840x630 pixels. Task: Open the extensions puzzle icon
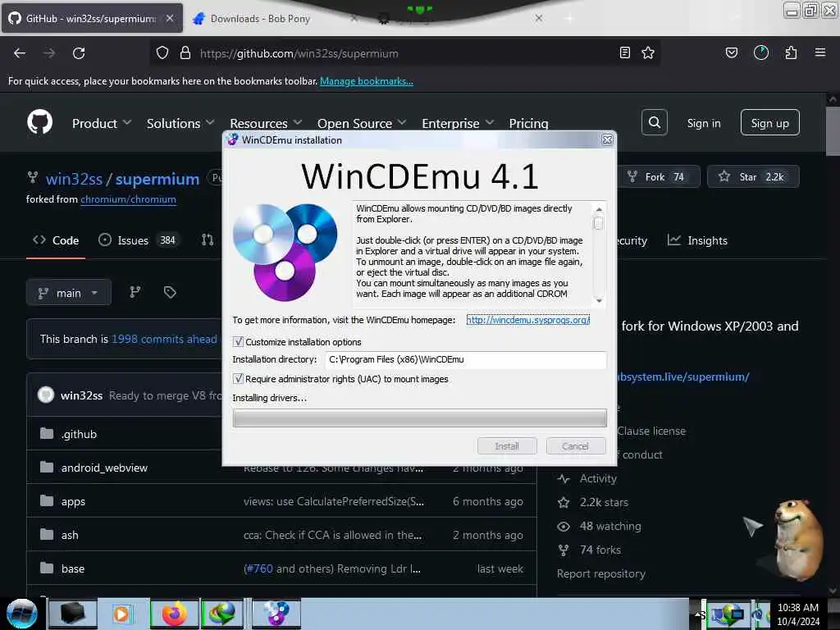[x=791, y=52]
